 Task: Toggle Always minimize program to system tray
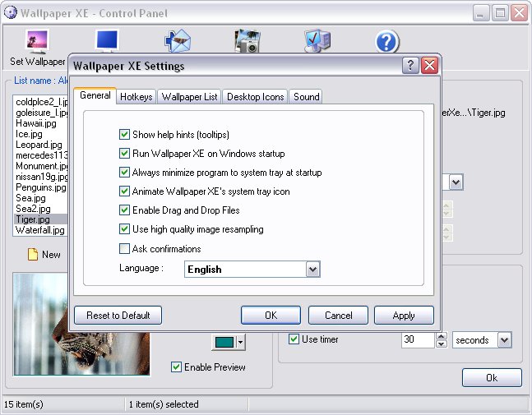[x=124, y=173]
